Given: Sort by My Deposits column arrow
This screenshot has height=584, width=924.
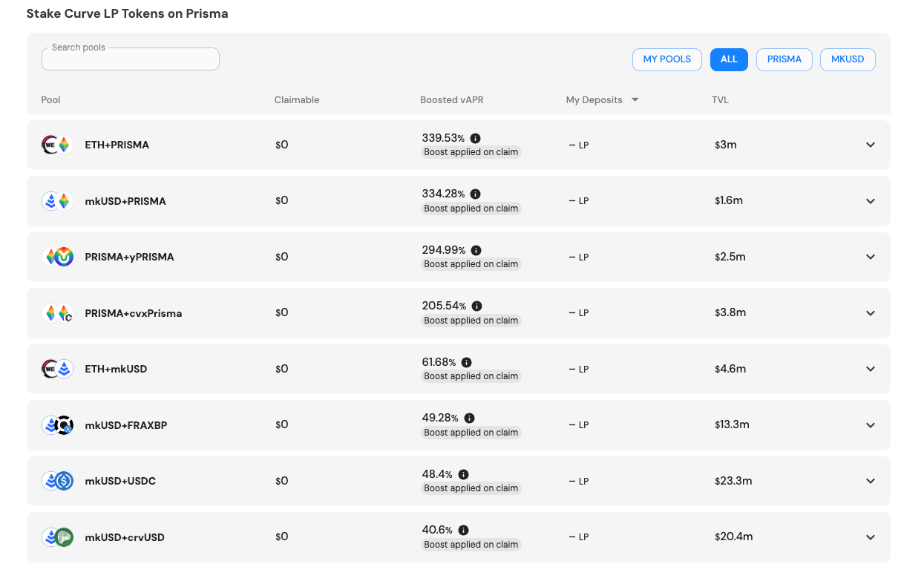Looking at the screenshot, I should 635,100.
